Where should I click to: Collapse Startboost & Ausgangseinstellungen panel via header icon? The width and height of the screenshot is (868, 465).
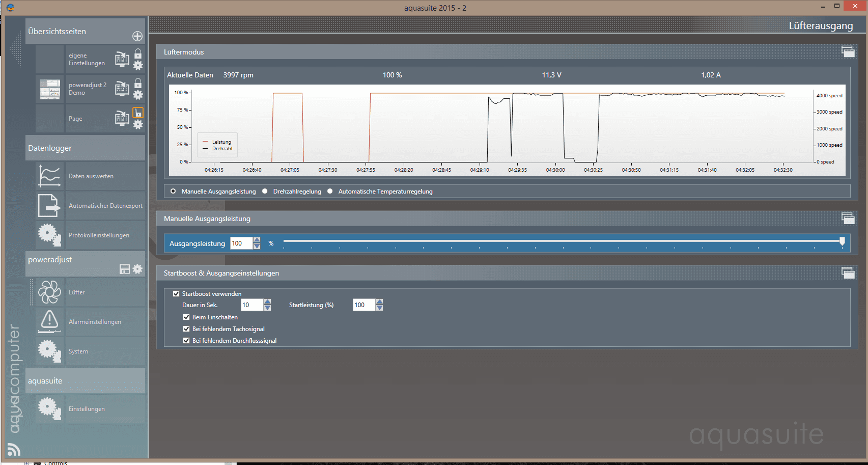click(848, 272)
